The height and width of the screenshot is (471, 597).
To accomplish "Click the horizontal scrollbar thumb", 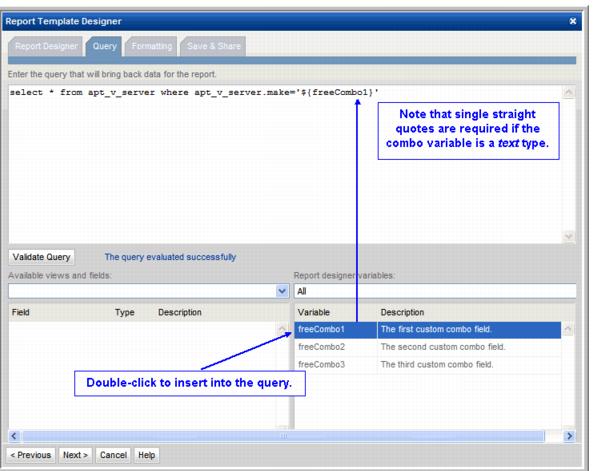I will (283, 436).
